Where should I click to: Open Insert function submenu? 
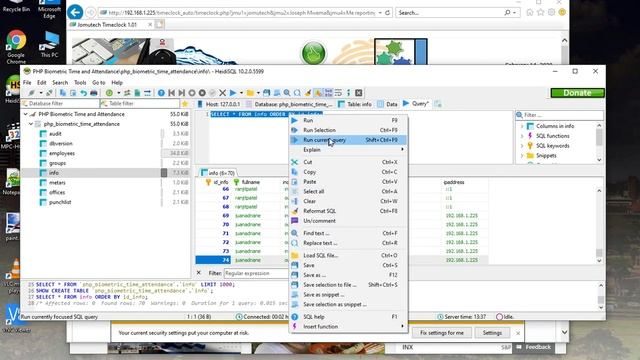point(348,327)
